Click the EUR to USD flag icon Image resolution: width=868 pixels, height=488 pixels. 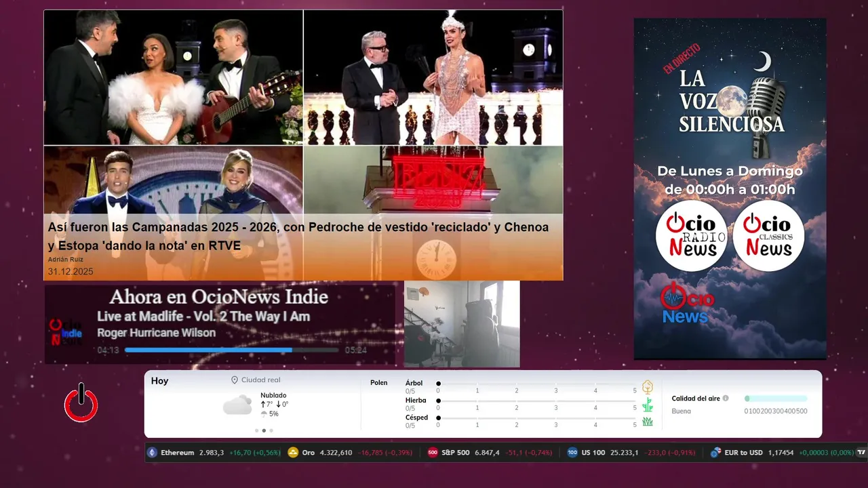pyautogui.click(x=715, y=453)
